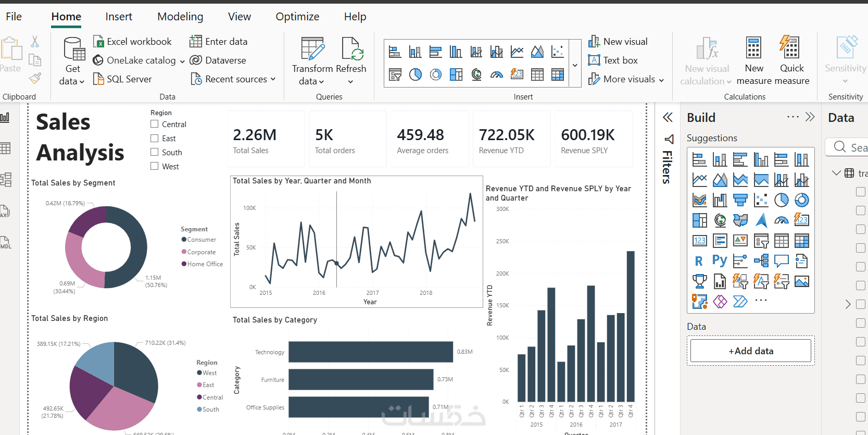The width and height of the screenshot is (868, 435).
Task: Click the Cut scissors icon
Action: click(35, 42)
